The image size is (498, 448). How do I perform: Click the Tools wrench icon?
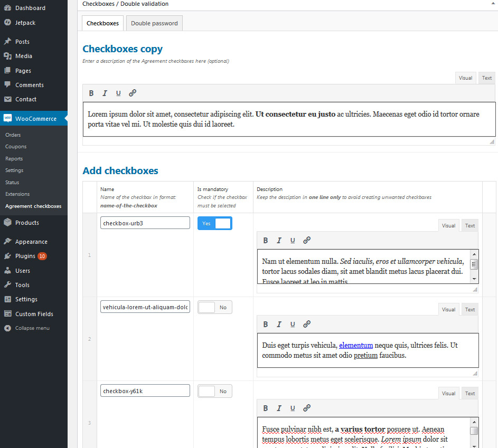click(x=7, y=284)
